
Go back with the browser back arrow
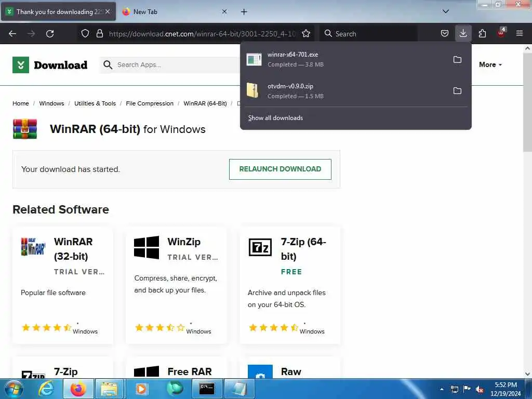[12, 34]
